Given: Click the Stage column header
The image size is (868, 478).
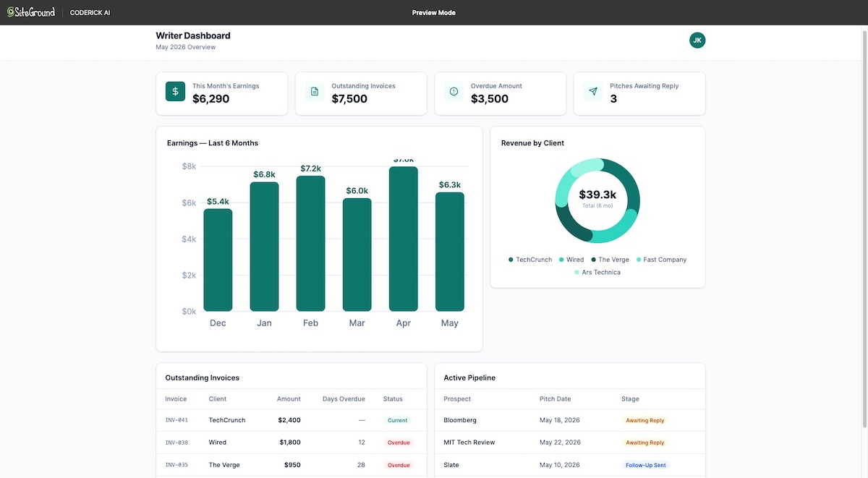Looking at the screenshot, I should [630, 399].
